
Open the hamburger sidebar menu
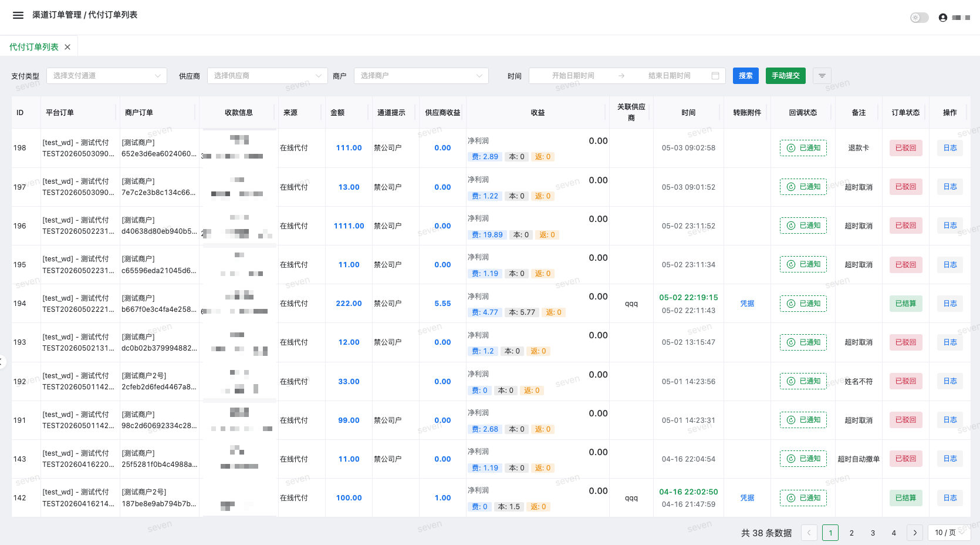click(18, 15)
